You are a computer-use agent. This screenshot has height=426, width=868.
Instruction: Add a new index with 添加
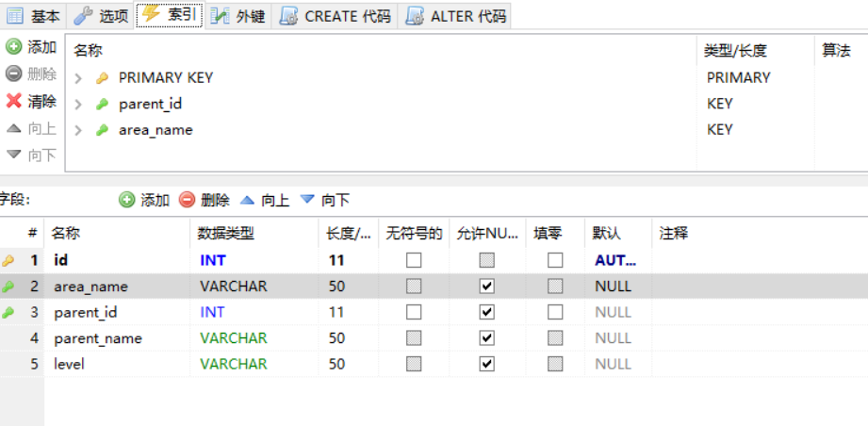click(31, 47)
